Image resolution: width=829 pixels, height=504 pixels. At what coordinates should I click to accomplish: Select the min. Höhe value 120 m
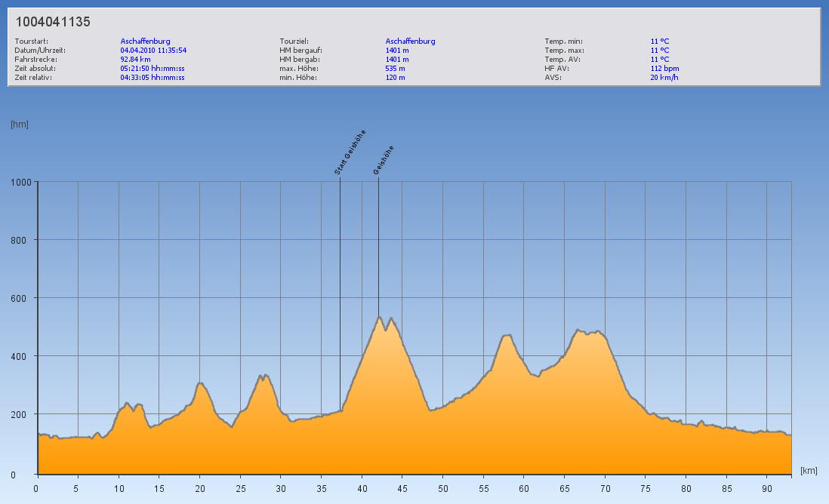point(395,77)
